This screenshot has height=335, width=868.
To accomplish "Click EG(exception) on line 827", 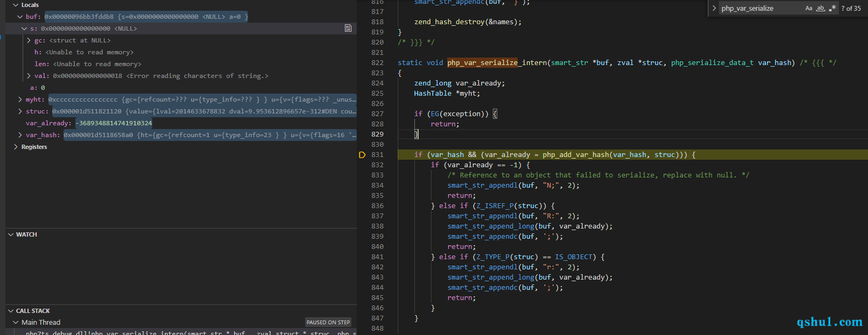I will click(460, 114).
